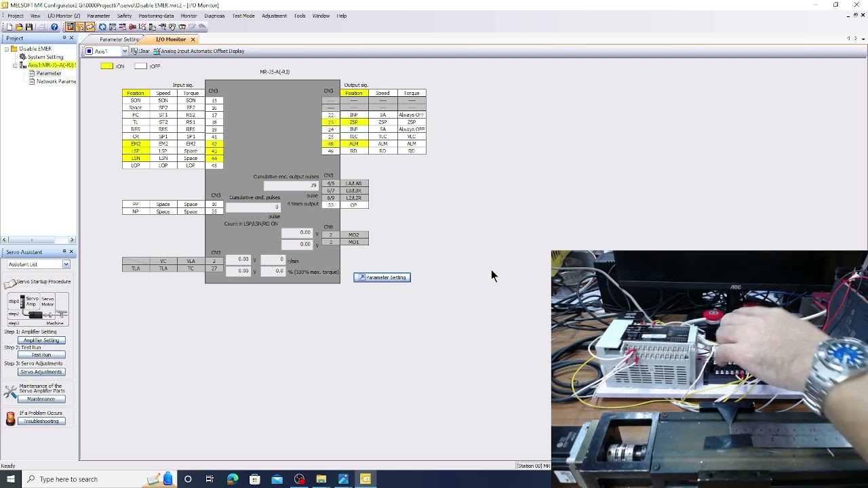This screenshot has width=868, height=488.
Task: Toggle the Project window toolbar icon
Action: coord(70,27)
